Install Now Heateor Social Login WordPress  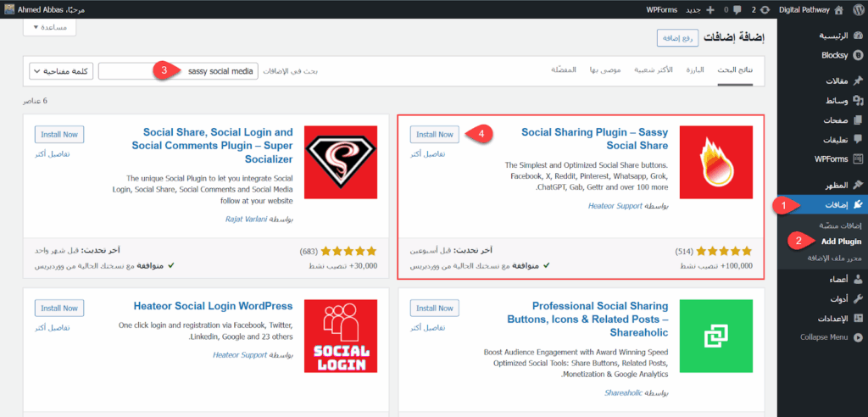(x=59, y=308)
